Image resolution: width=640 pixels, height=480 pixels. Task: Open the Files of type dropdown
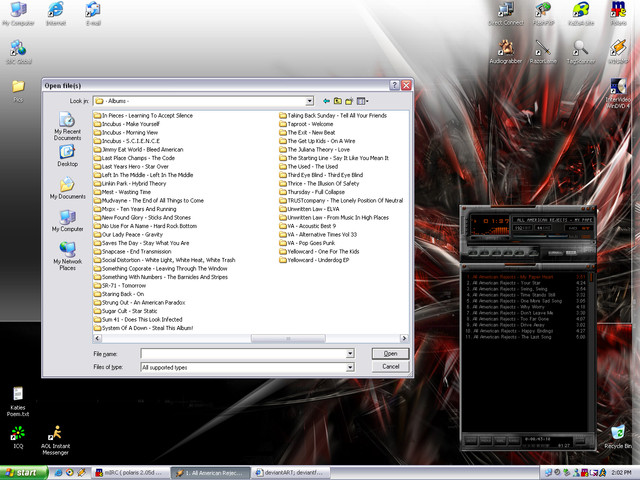tap(350, 367)
